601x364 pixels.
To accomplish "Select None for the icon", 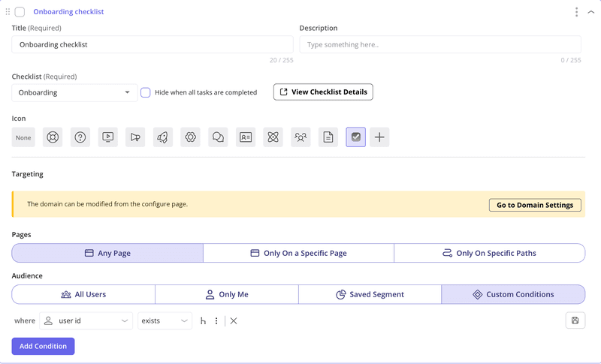I will coord(23,137).
